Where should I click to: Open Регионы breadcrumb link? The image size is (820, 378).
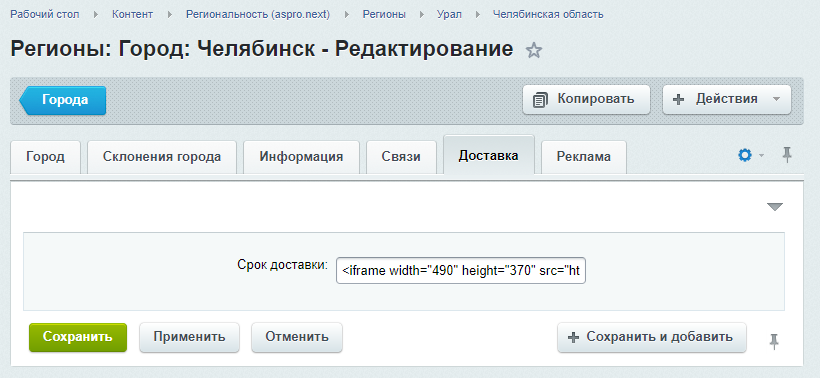pos(384,15)
